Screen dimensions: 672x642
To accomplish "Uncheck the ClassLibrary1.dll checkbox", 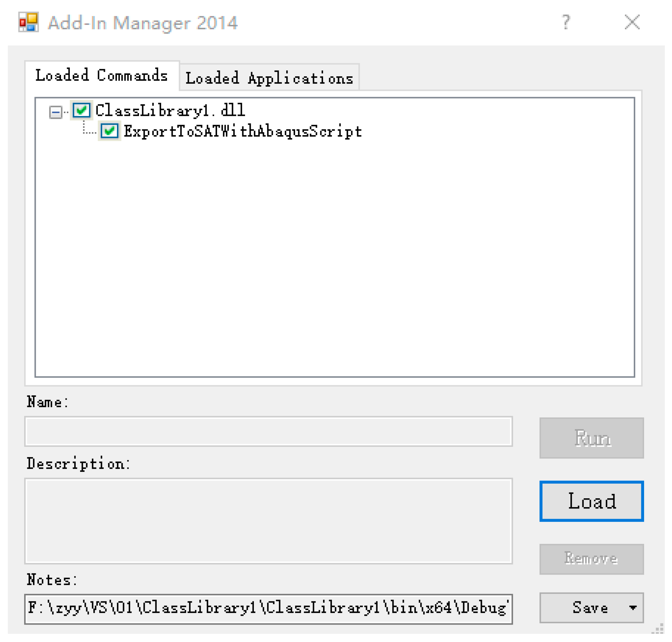I will [x=81, y=111].
